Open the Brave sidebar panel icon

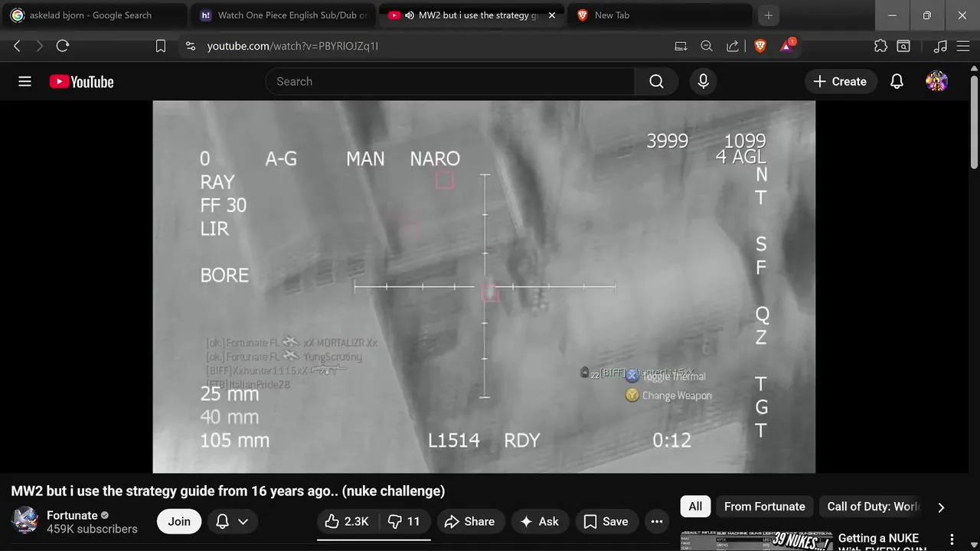coord(903,46)
